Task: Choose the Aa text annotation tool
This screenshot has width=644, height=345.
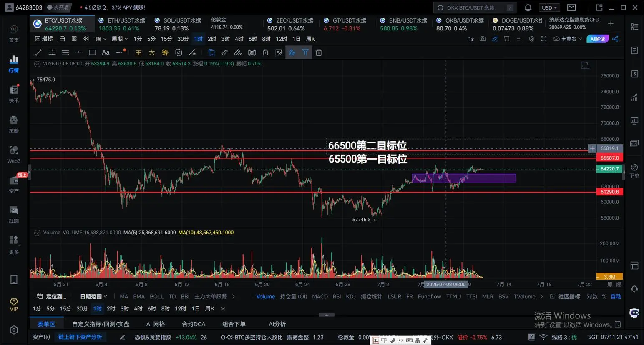Action: point(106,52)
